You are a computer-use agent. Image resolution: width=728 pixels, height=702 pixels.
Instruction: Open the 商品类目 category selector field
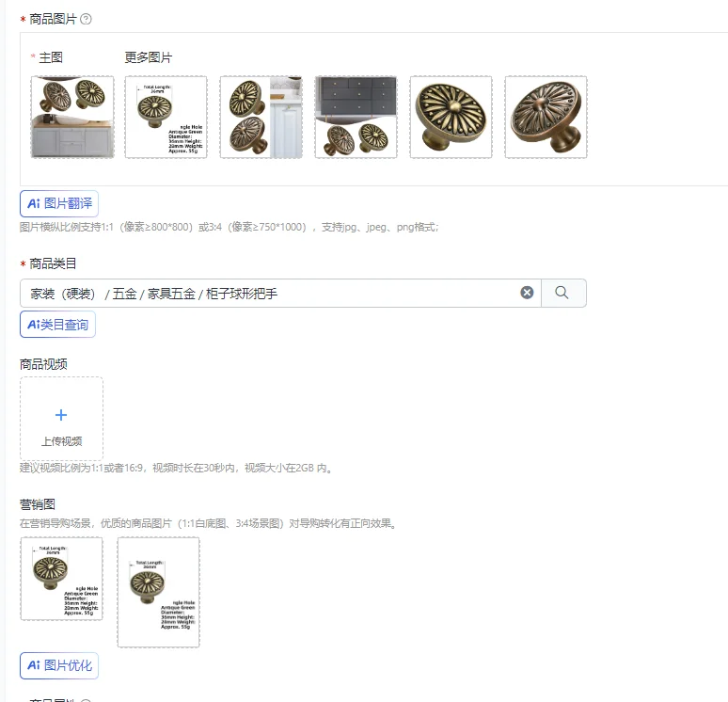280,294
